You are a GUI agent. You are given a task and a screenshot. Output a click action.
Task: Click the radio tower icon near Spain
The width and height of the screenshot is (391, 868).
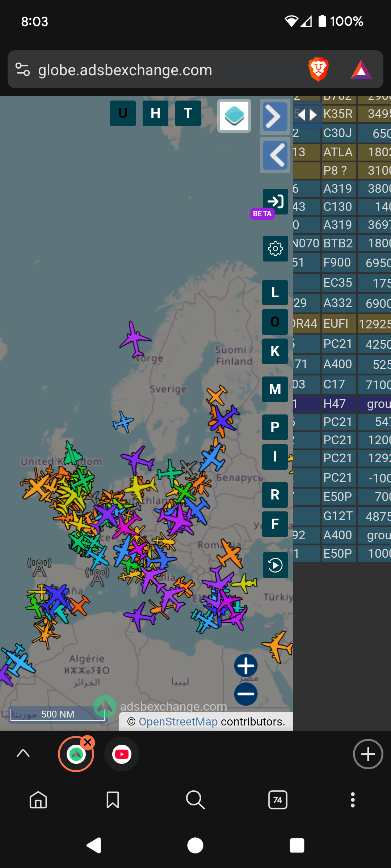coord(97,577)
